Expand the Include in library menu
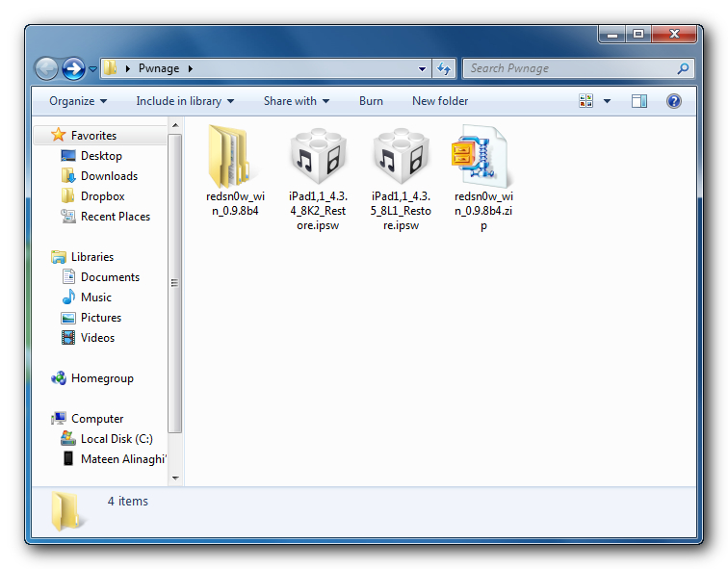Screen dimensions: 728x569 (185, 101)
